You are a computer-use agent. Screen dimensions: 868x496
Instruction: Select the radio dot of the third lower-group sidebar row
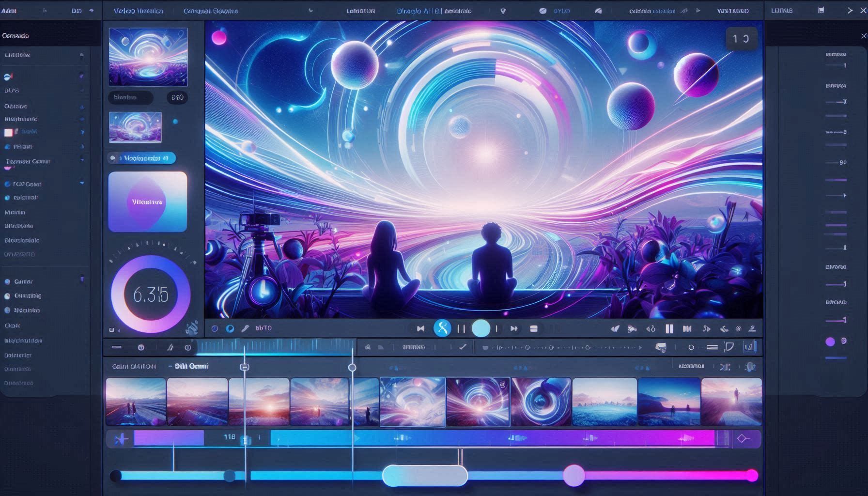[7, 310]
